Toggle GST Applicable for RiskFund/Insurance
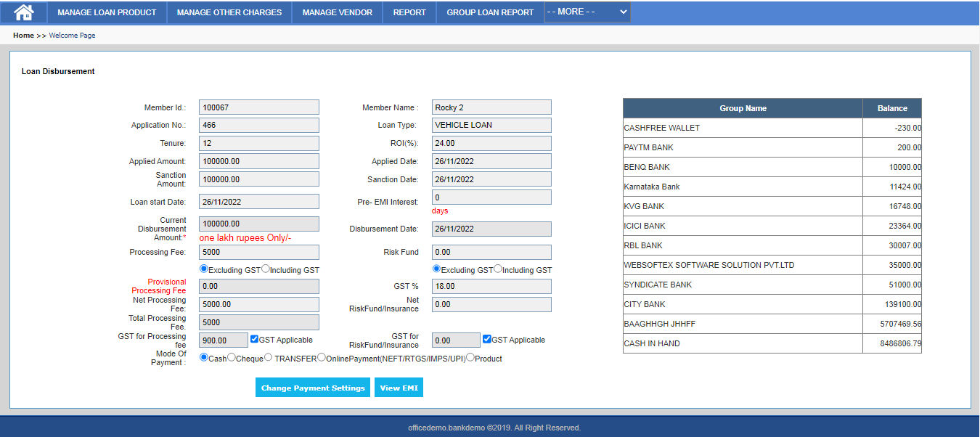The width and height of the screenshot is (980, 437). point(487,339)
